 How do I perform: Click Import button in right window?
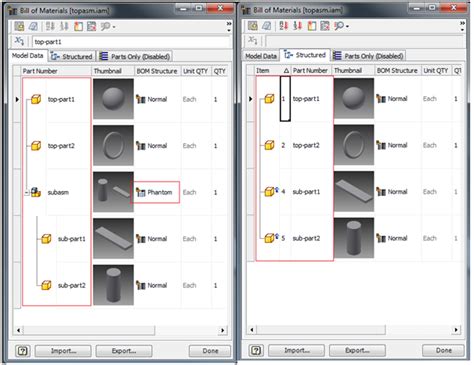coord(296,350)
